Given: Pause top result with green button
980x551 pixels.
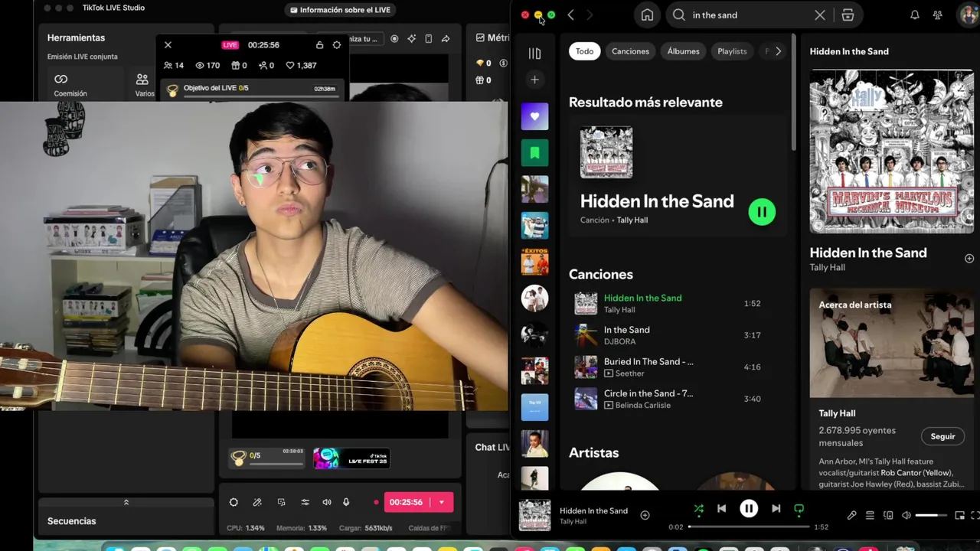Looking at the screenshot, I should (762, 212).
